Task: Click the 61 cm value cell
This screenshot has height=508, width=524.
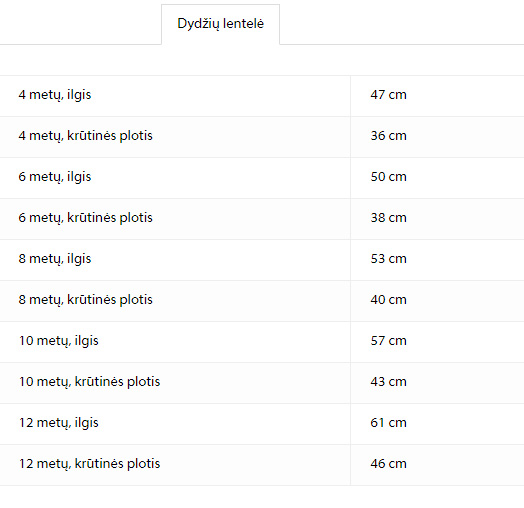Action: tap(388, 423)
